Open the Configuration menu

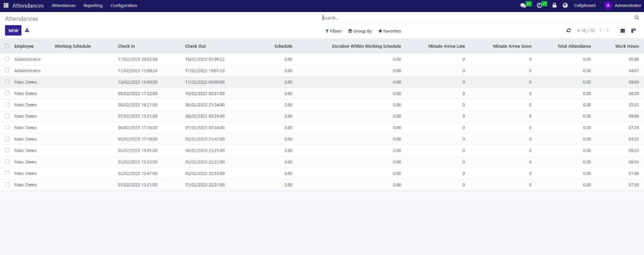pyautogui.click(x=123, y=6)
